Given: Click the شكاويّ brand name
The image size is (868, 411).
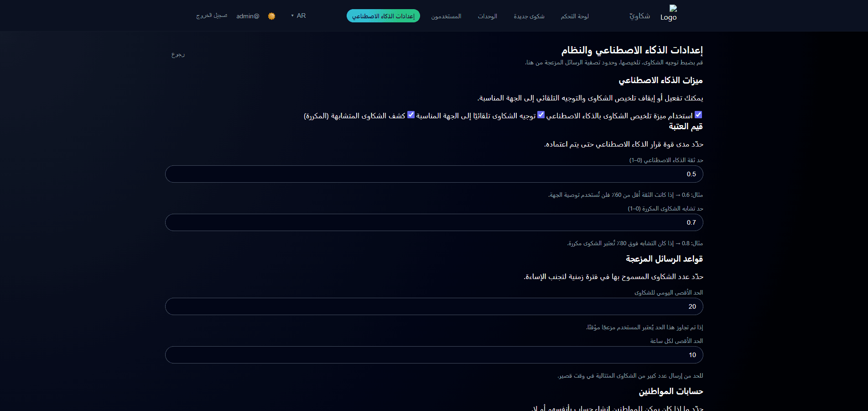Looking at the screenshot, I should [639, 16].
